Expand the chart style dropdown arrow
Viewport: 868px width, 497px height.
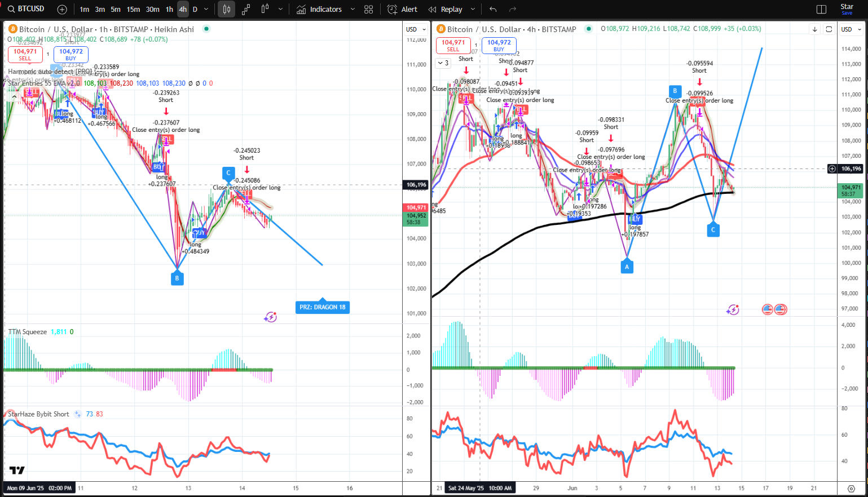[x=280, y=10]
